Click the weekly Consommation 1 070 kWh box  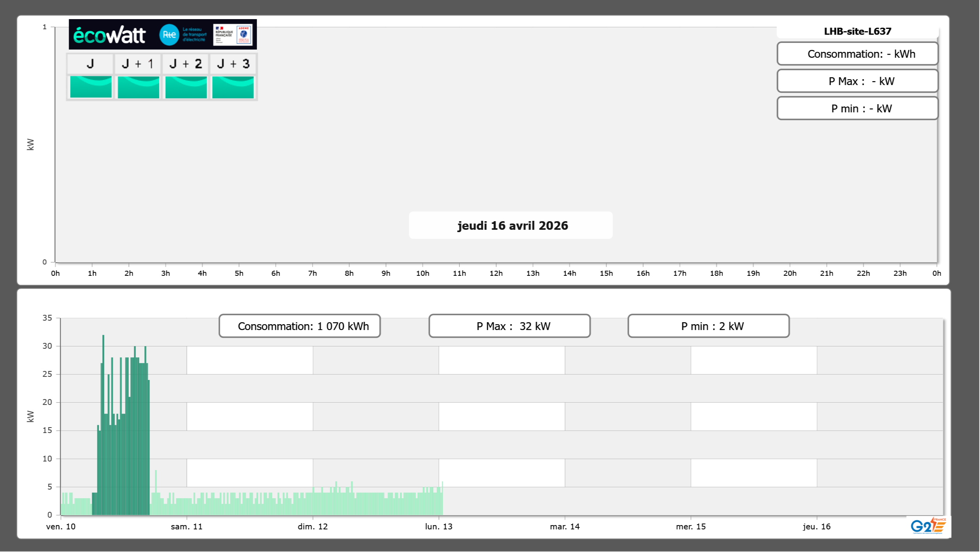299,326
